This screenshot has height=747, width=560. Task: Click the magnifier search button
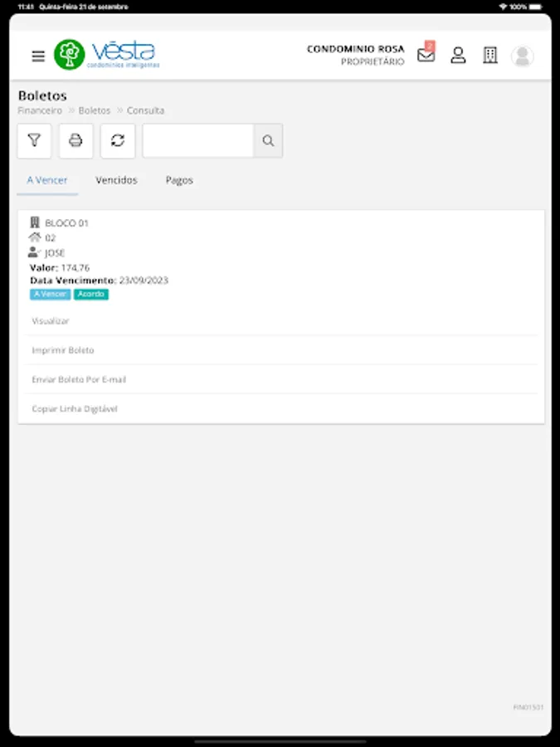(268, 141)
